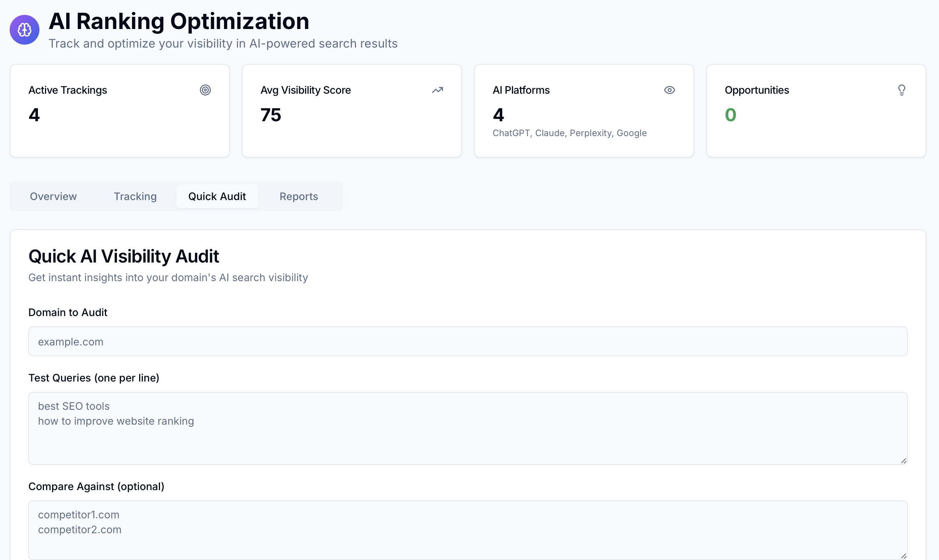Image resolution: width=939 pixels, height=560 pixels.
Task: Click the ChatGPT, Claude, Perplexity, Google text
Action: coord(569,133)
